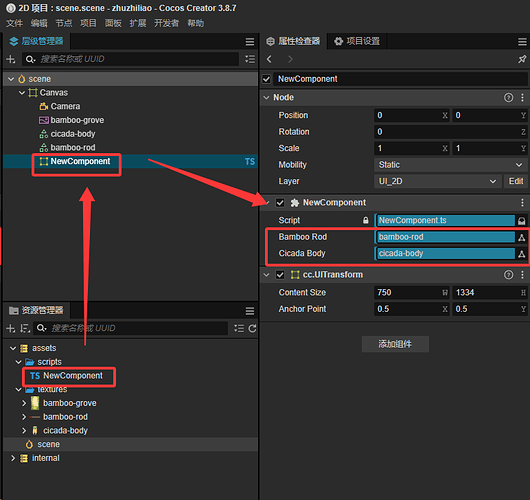Click the 添加组件 button
530x500 pixels.
[x=395, y=344]
